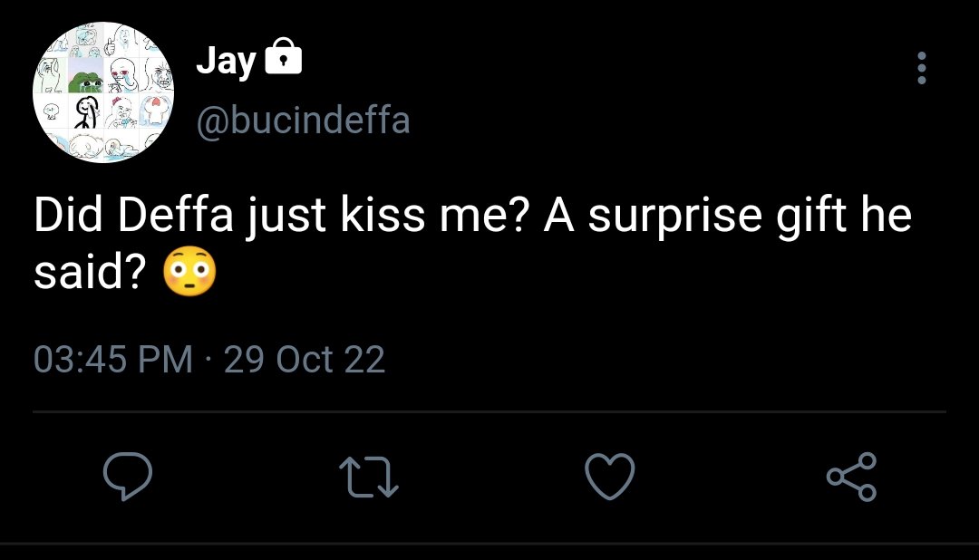Open the @bucindeffa handle link
Viewport: 979px width, 560px height.
pyautogui.click(x=304, y=120)
